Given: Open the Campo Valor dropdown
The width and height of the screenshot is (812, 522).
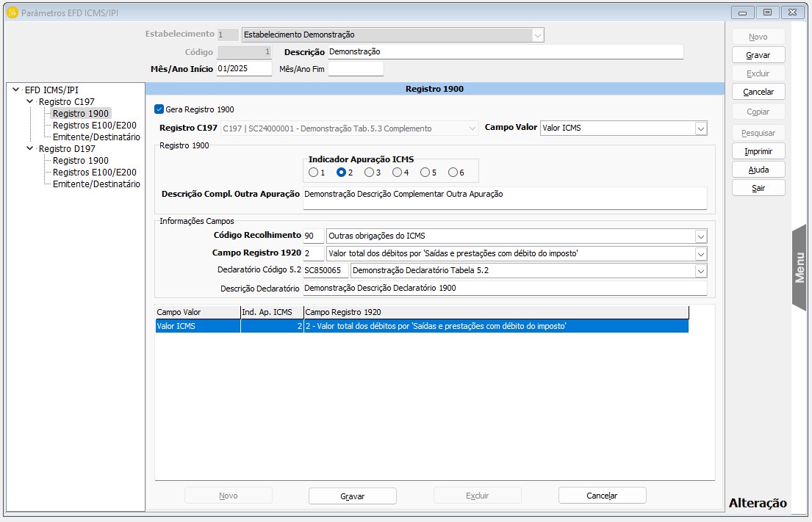Looking at the screenshot, I should (700, 128).
